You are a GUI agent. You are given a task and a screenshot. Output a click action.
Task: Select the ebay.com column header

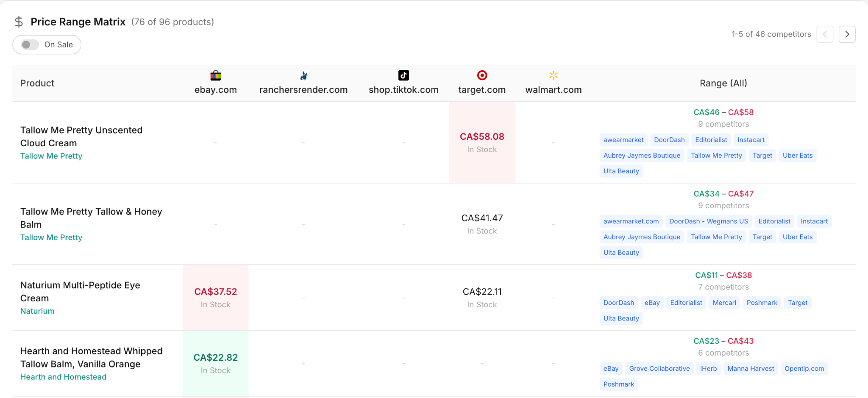click(x=216, y=90)
